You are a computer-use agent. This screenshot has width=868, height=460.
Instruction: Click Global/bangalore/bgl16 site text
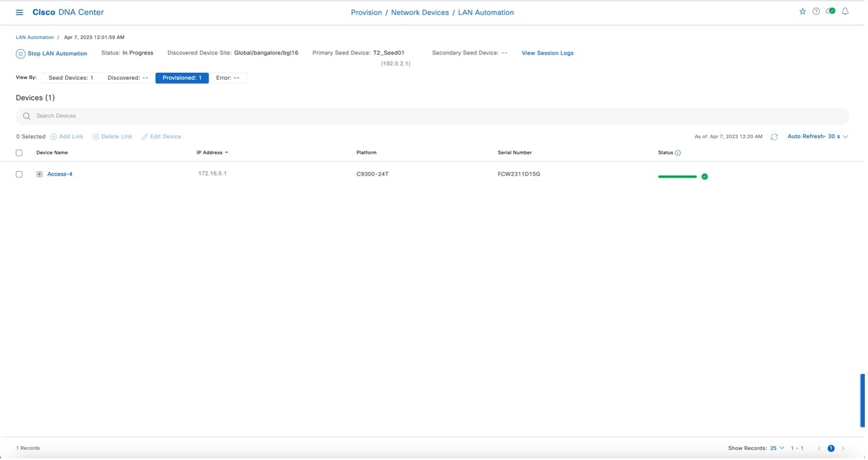[267, 53]
